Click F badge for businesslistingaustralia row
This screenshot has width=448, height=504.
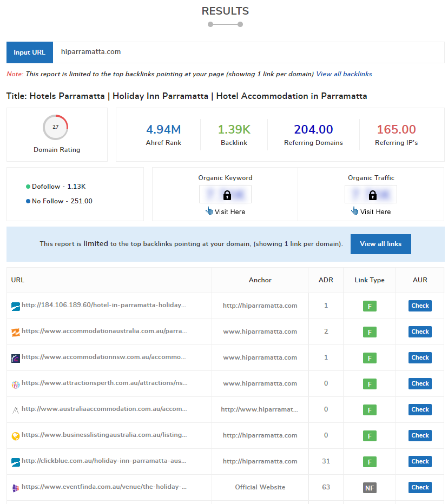(370, 436)
